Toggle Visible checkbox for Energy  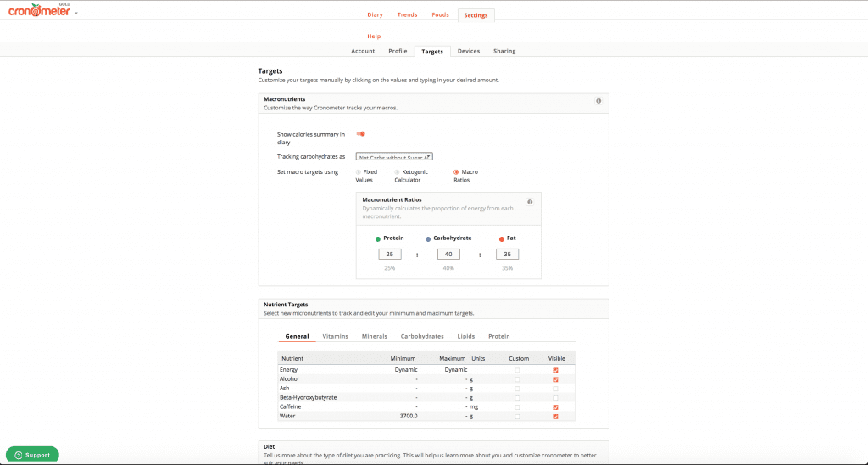[x=555, y=370]
